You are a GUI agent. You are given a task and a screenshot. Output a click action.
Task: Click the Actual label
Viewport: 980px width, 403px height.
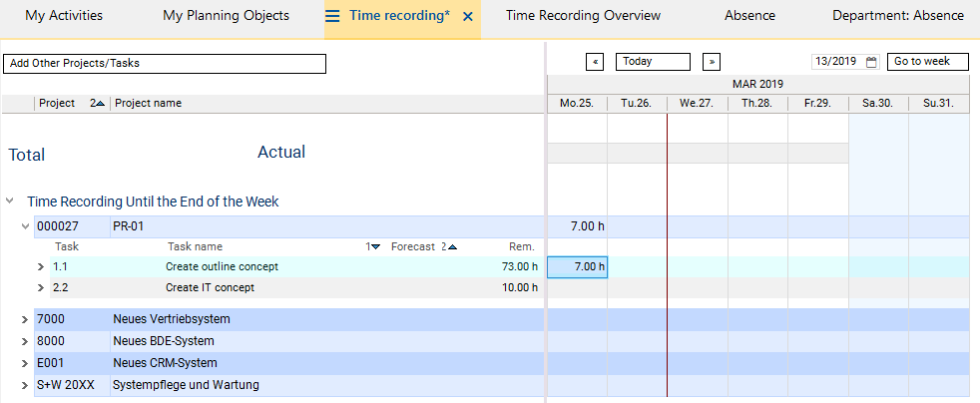pyautogui.click(x=281, y=152)
